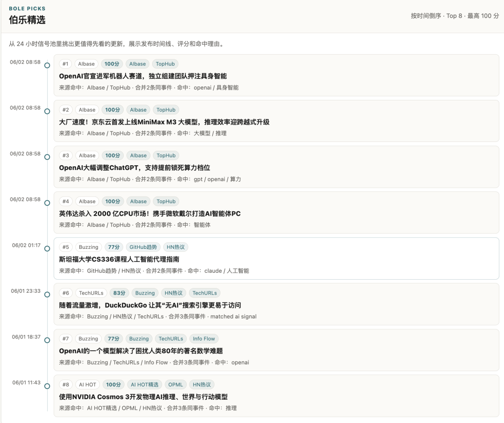Image resolution: width=504 pixels, height=423 pixels.
Task: Select the Buzzing source tag on item #5
Action: (x=88, y=247)
